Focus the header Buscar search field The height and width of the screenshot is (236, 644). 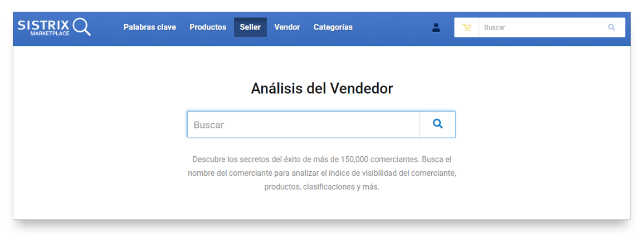tap(540, 27)
